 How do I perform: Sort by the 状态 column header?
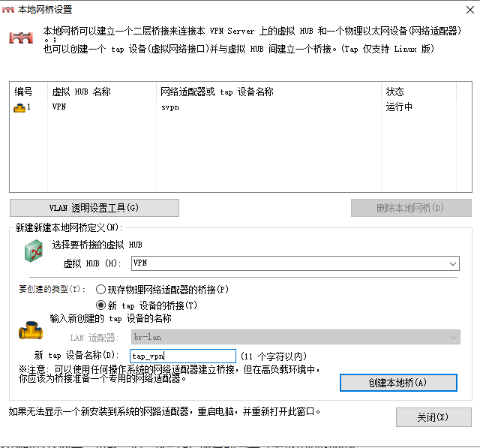click(418, 92)
